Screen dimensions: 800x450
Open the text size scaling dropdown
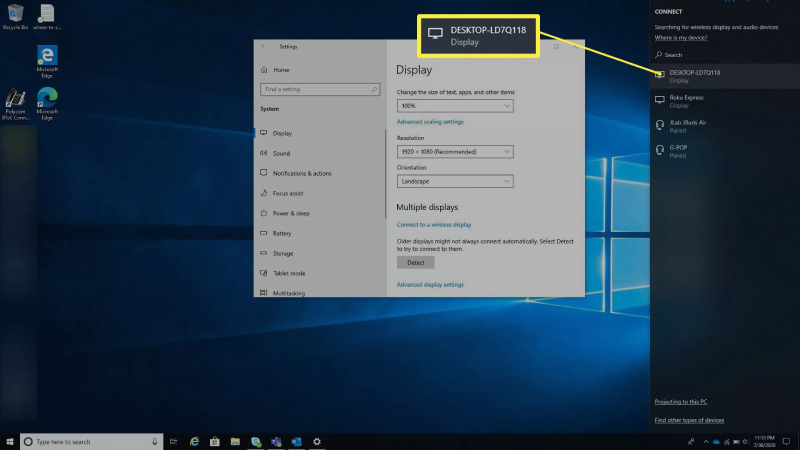pyautogui.click(x=454, y=105)
